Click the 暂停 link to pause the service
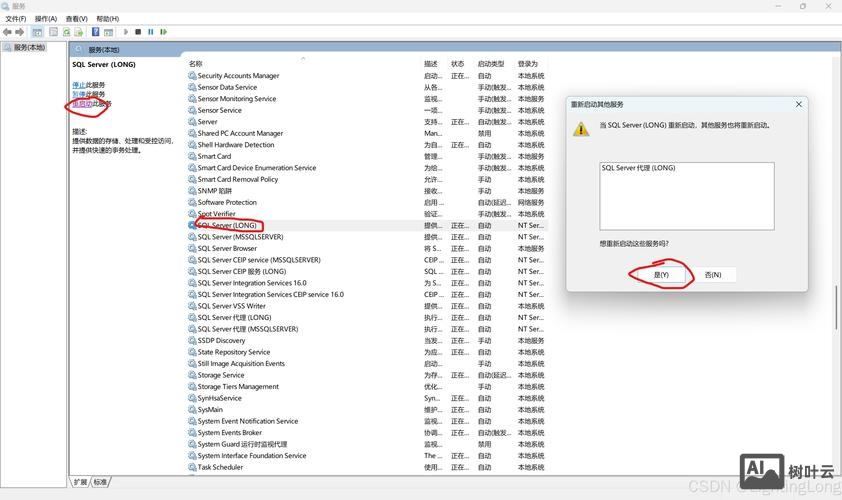The image size is (842, 500). [79, 94]
